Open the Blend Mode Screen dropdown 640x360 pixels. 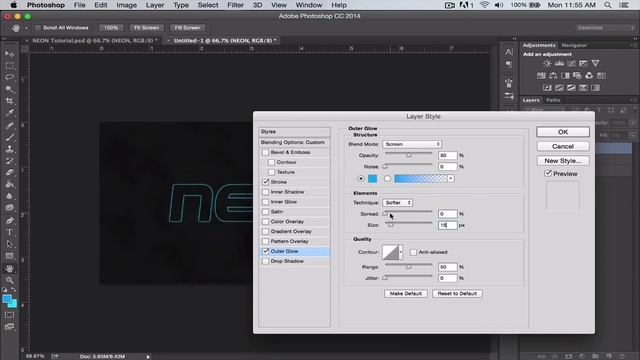click(x=412, y=144)
